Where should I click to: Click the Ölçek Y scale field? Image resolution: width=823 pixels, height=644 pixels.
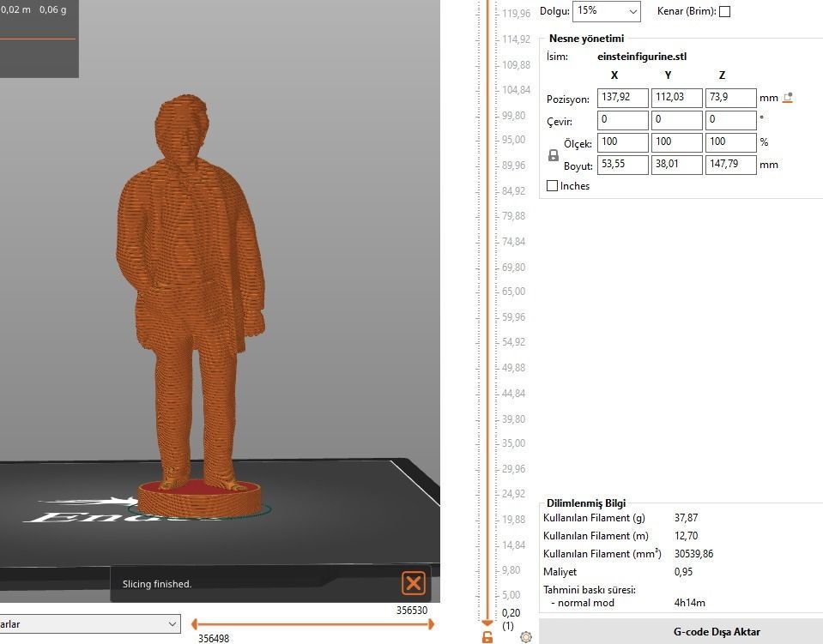[676, 142]
